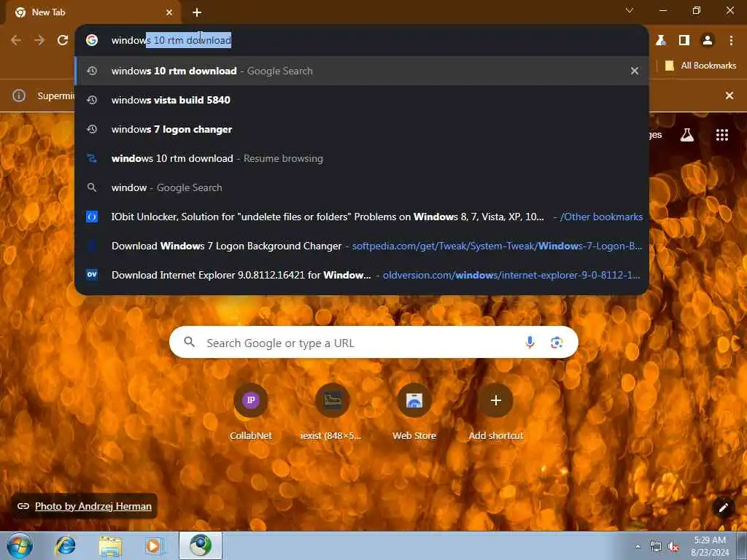This screenshot has width=747, height=560.
Task: Open Windows Explorer from the taskbar
Action: [x=111, y=545]
